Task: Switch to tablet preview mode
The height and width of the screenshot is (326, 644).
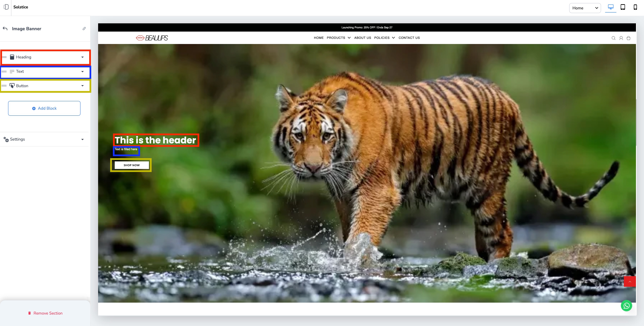Action: (x=623, y=7)
